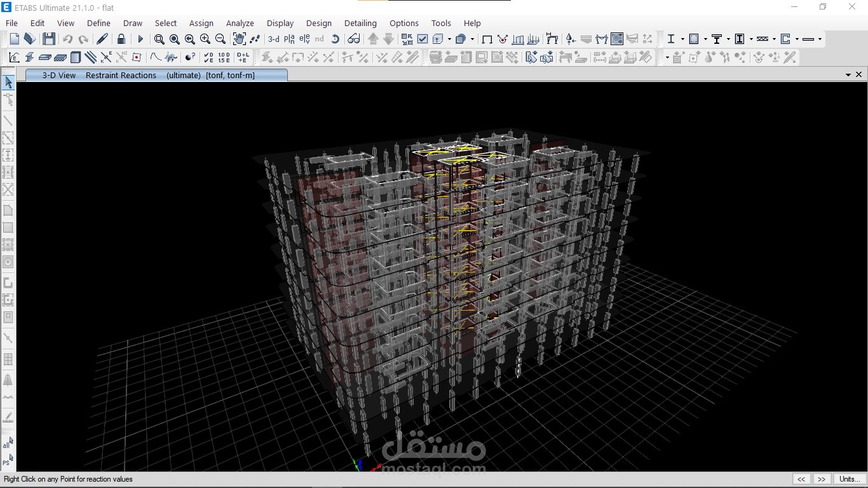Image resolution: width=868 pixels, height=488 pixels.
Task: Select the Pan hand tool
Action: (239, 39)
